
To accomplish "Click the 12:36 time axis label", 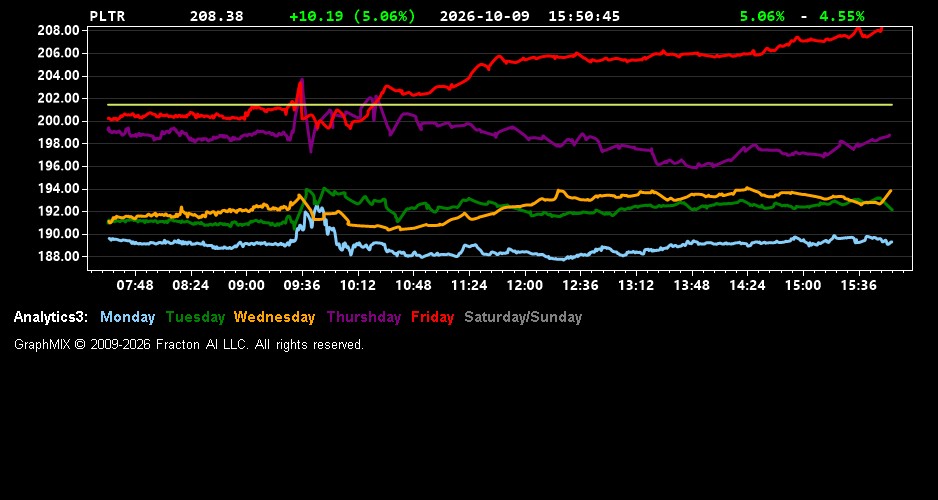I will coord(580,285).
